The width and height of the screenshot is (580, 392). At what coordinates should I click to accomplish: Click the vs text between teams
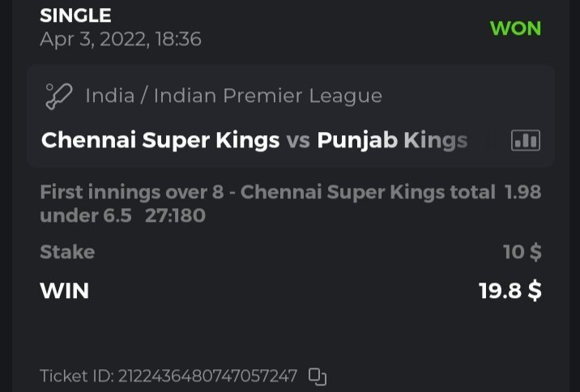[298, 140]
